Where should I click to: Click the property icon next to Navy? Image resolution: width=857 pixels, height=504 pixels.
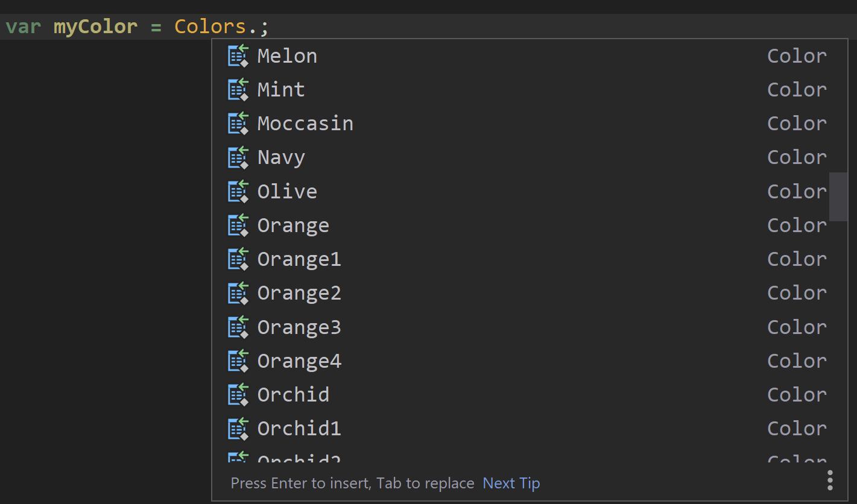[238, 157]
